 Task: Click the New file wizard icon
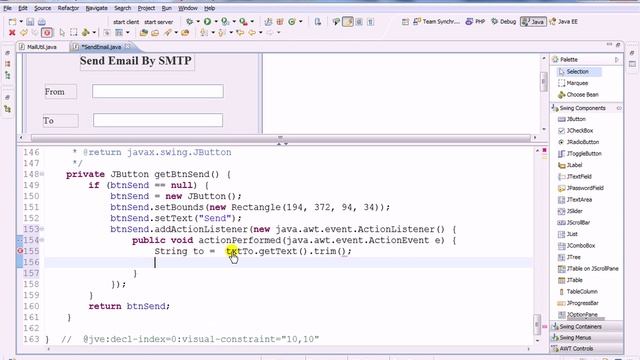pyautogui.click(x=13, y=22)
